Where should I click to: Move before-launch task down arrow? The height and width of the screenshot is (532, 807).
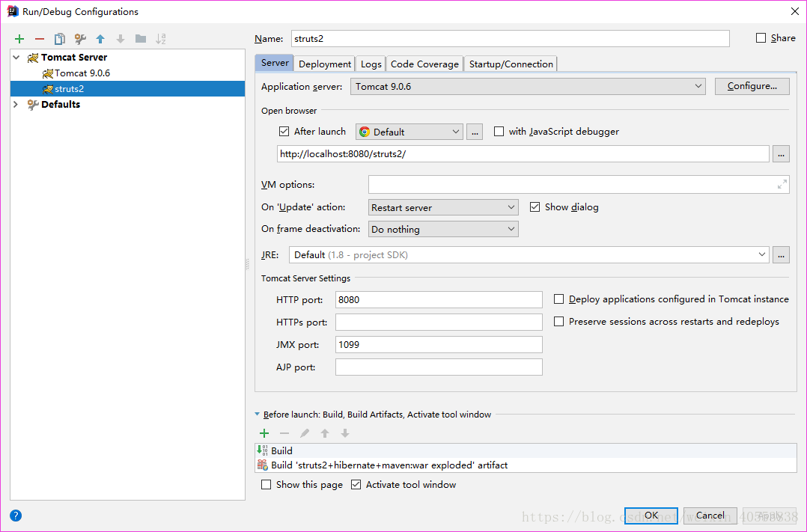pyautogui.click(x=345, y=433)
